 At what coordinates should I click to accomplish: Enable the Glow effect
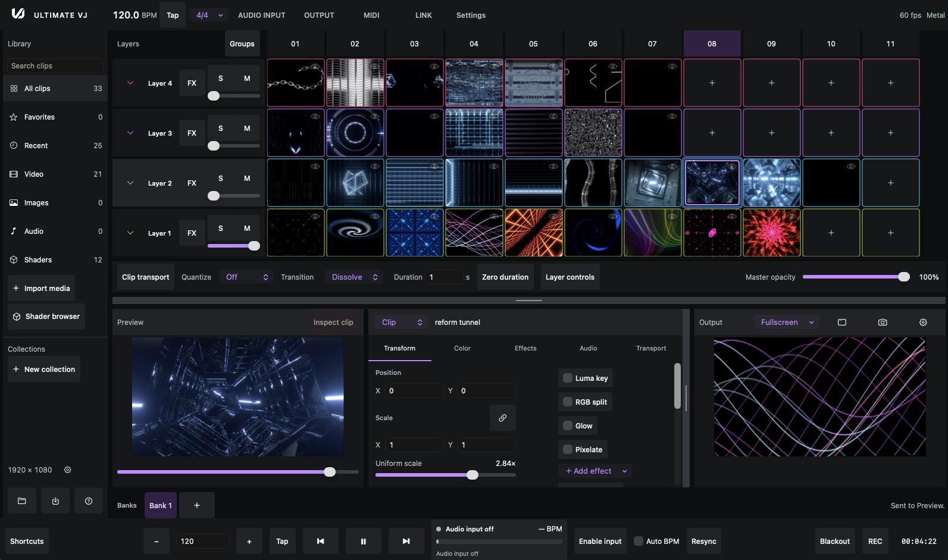pyautogui.click(x=568, y=426)
